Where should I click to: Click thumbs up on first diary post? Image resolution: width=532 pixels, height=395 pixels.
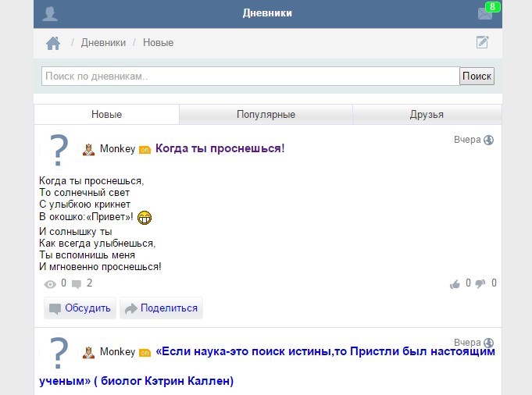pos(455,284)
